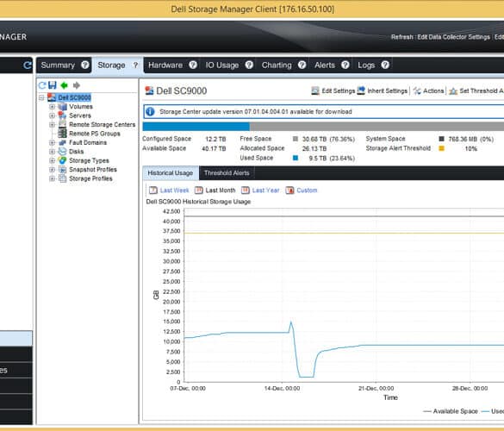The width and height of the screenshot is (504, 431).
Task: Click the save (floppy disk) icon in the tree toolbar
Action: click(53, 85)
